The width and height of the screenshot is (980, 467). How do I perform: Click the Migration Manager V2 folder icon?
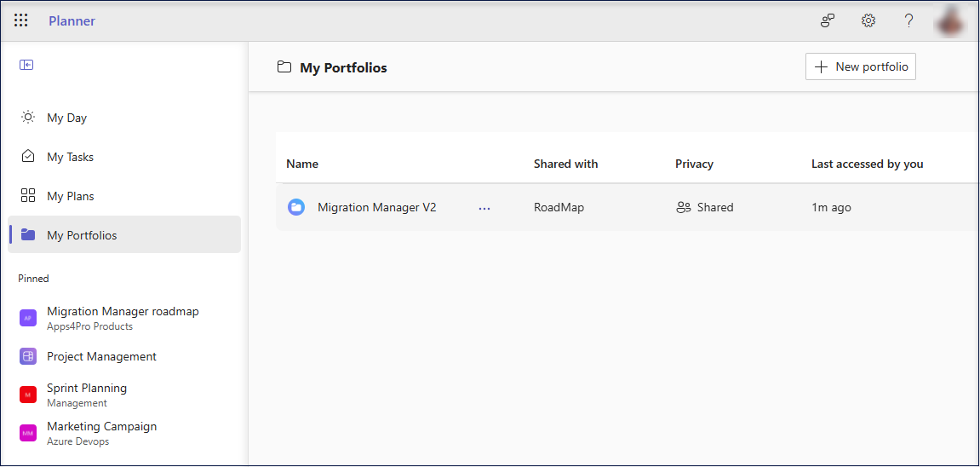tap(296, 207)
